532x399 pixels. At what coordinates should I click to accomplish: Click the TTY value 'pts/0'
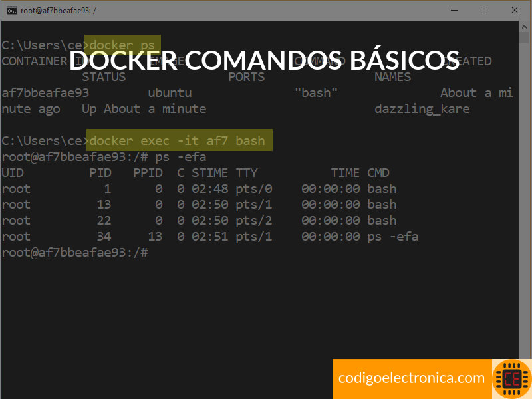point(254,189)
